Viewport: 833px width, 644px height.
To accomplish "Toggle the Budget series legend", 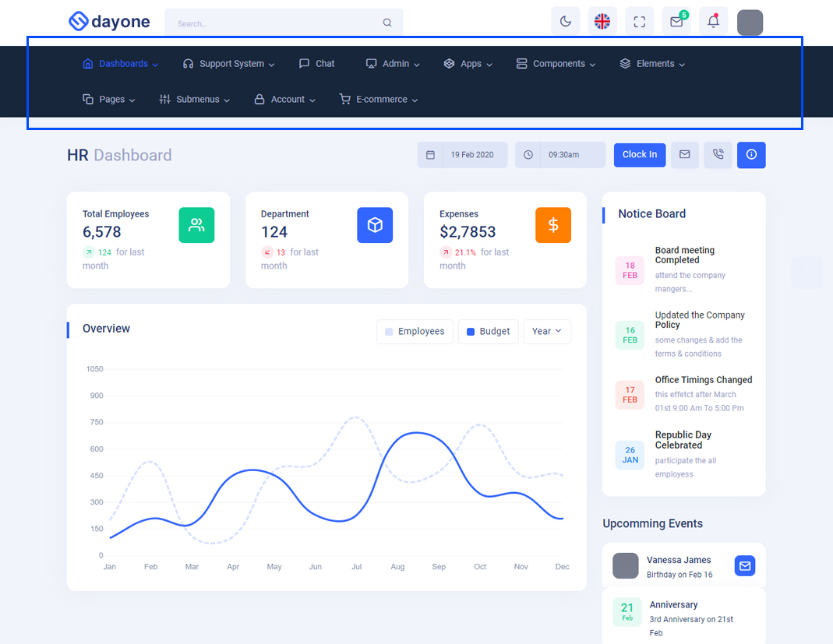I will pos(488,332).
